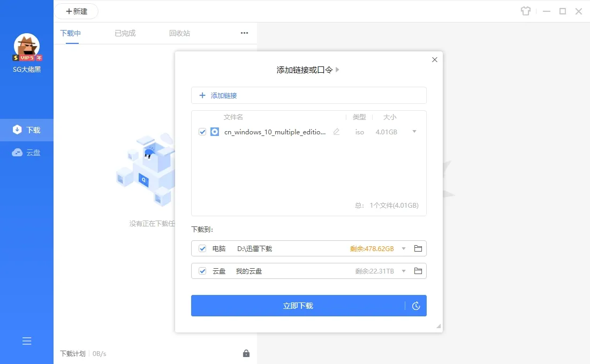Select the cn_windows_10_multiple_editio... file name
The width and height of the screenshot is (590, 364).
275,132
